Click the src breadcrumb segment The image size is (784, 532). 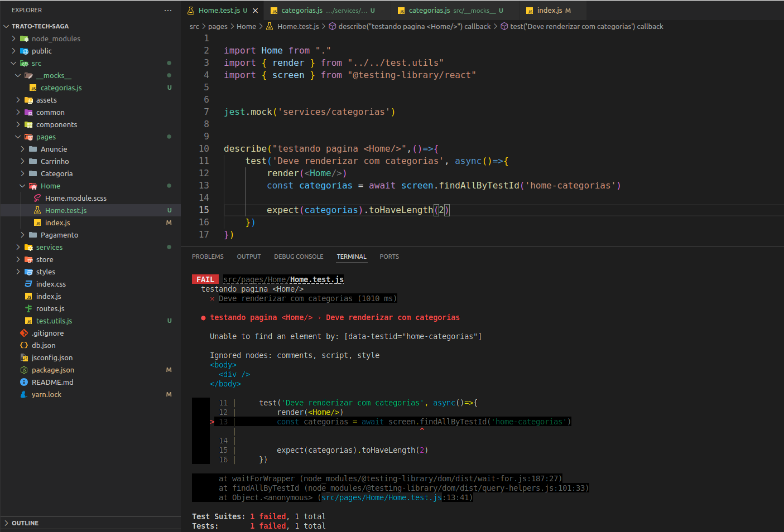[194, 26]
